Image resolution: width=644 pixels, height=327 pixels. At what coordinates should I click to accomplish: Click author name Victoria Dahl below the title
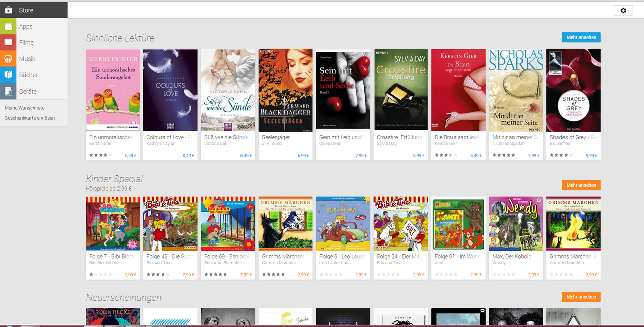tap(217, 144)
